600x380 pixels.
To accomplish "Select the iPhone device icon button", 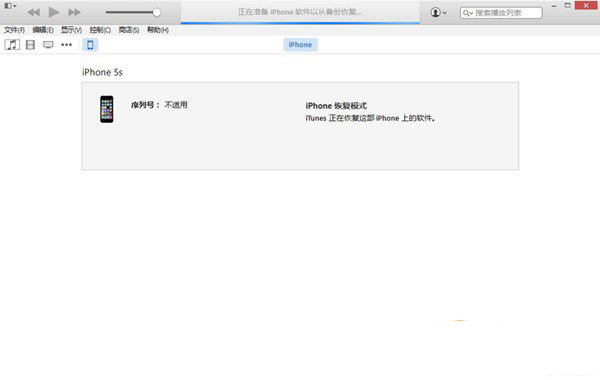I will click(90, 45).
